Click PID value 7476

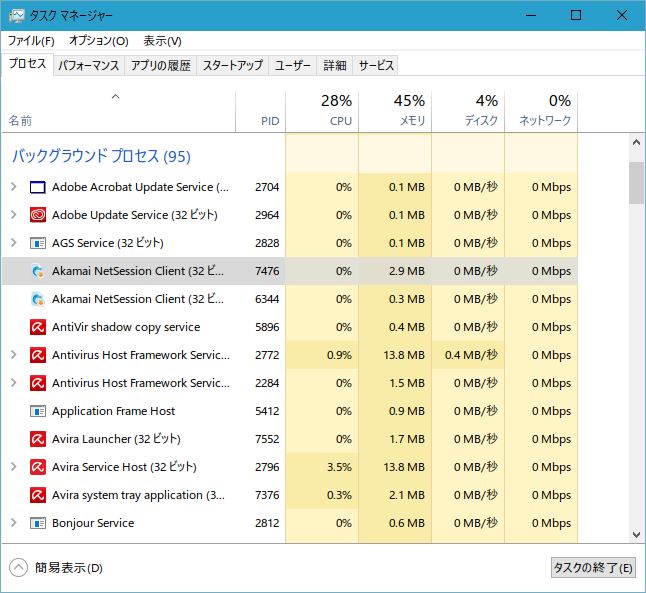click(267, 271)
